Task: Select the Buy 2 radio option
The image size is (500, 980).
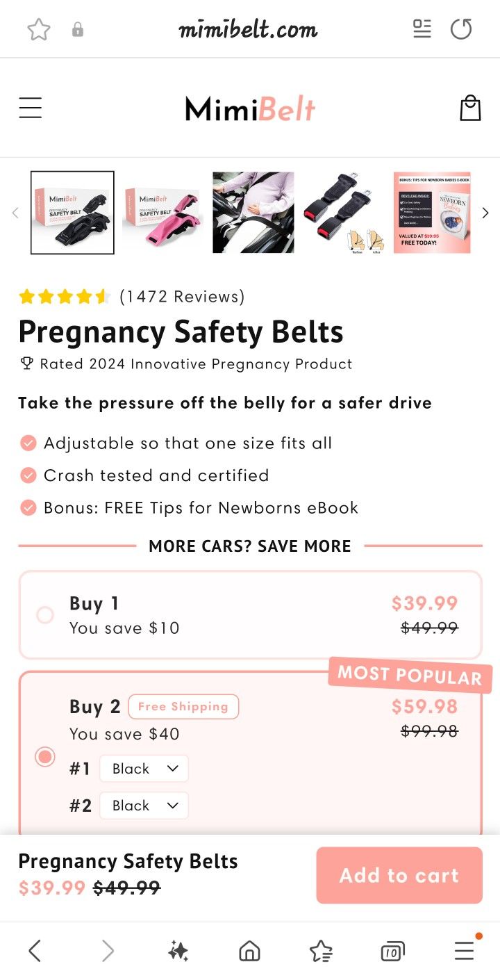Action: (x=45, y=756)
